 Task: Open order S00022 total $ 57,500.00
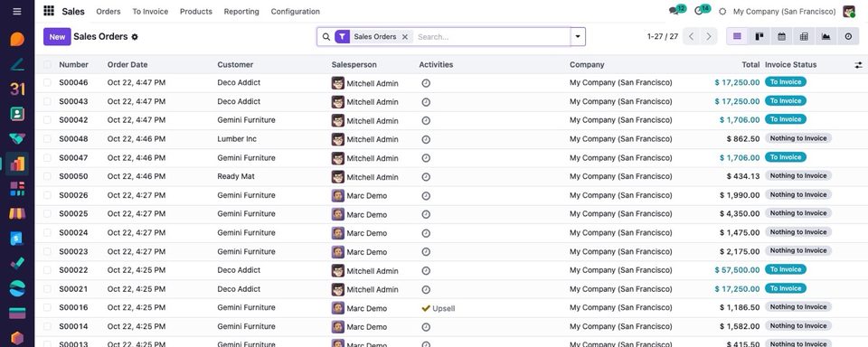pos(737,270)
